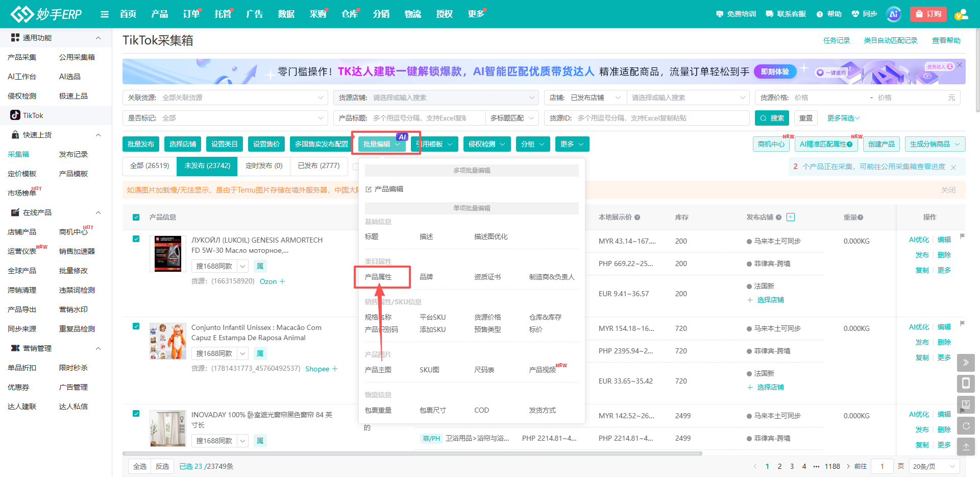Expand 更多筛选 filters
The image size is (980, 477).
pyautogui.click(x=843, y=118)
